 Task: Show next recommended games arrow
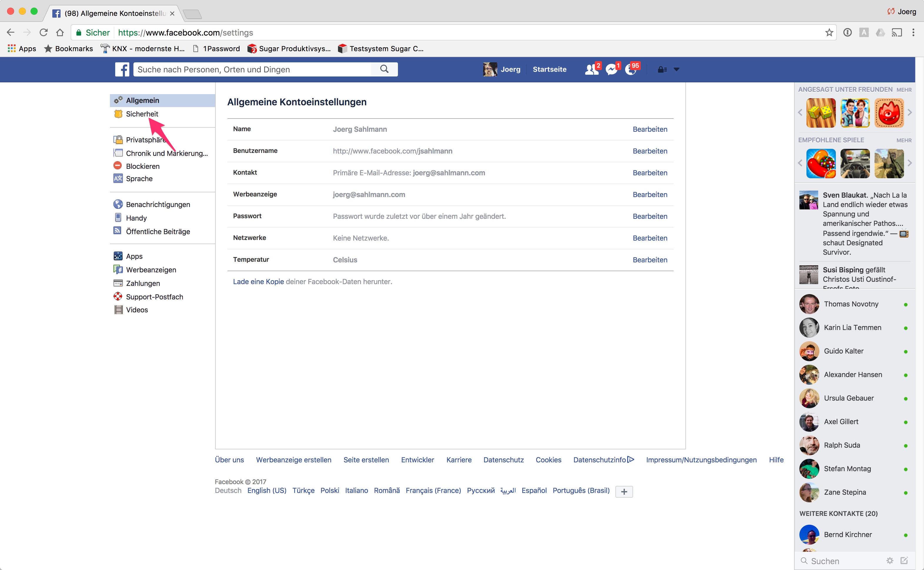coord(910,163)
